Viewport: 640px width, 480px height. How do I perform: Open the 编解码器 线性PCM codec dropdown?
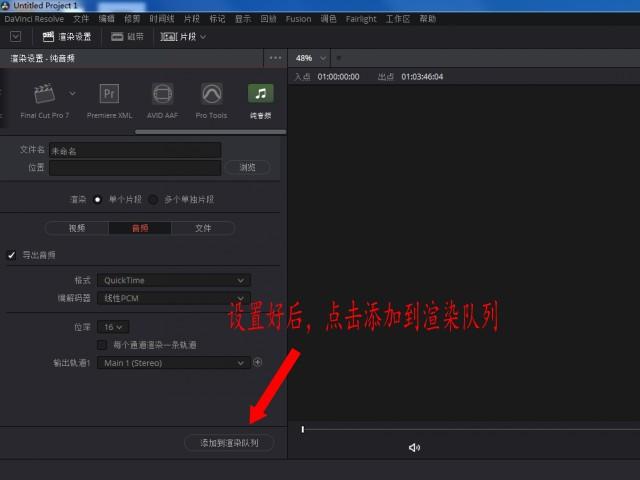click(x=174, y=298)
